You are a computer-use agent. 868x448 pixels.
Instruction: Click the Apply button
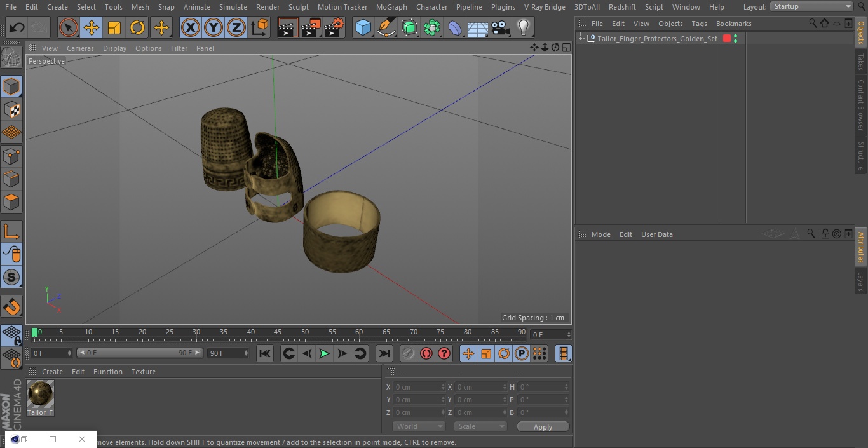pyautogui.click(x=543, y=427)
